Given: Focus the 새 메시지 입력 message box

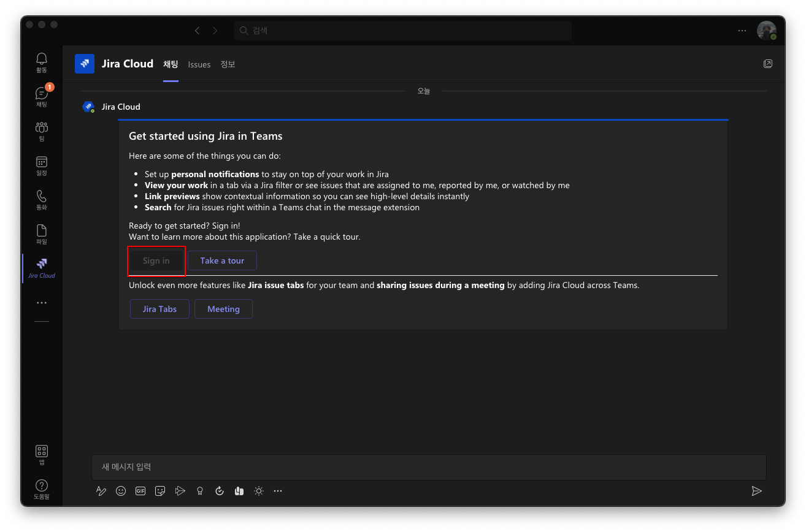Looking at the screenshot, I should pyautogui.click(x=429, y=467).
